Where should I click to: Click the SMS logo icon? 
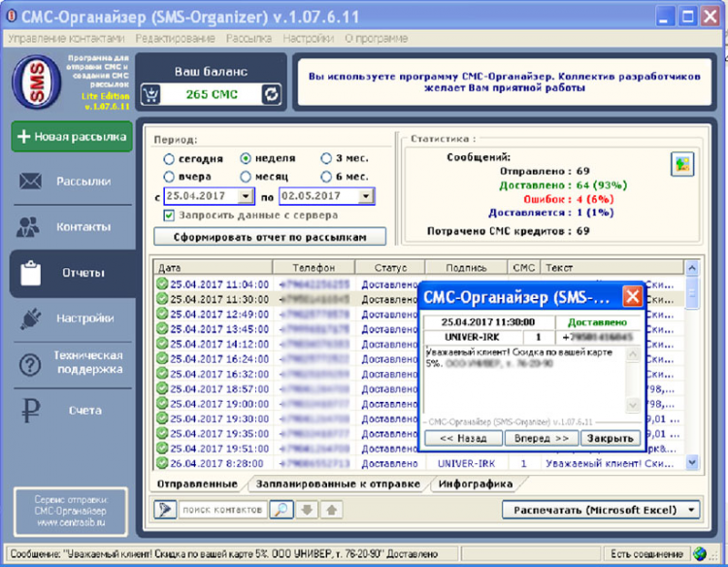pos(37,82)
